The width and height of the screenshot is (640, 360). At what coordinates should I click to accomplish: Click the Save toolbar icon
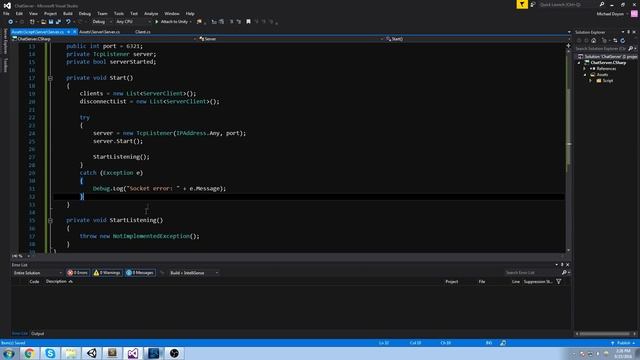(51, 22)
